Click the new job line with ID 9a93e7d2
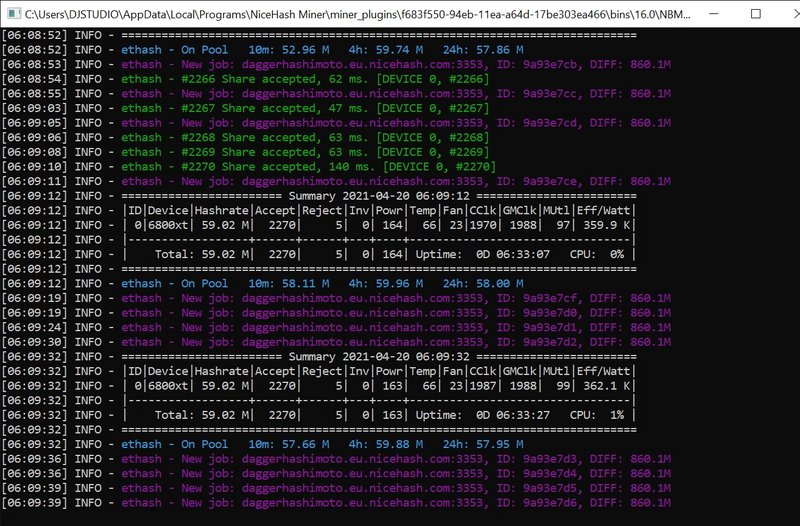Image resolution: width=800 pixels, height=526 pixels. (396, 342)
